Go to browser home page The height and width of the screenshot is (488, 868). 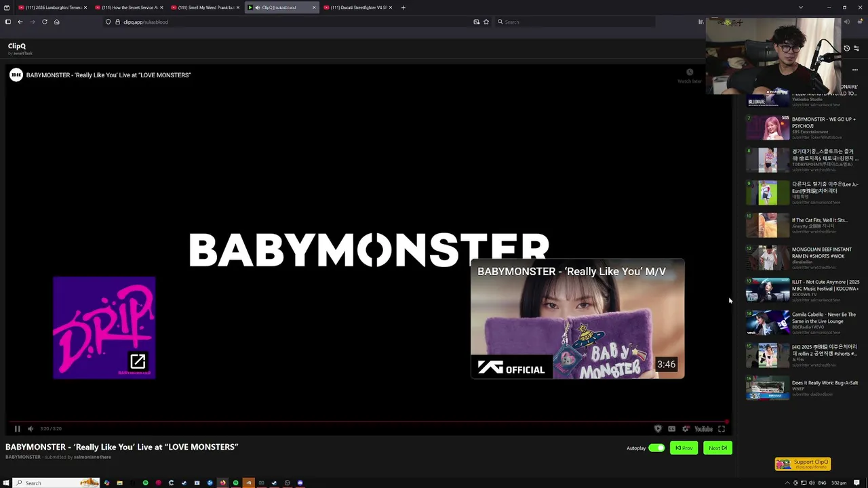(57, 22)
